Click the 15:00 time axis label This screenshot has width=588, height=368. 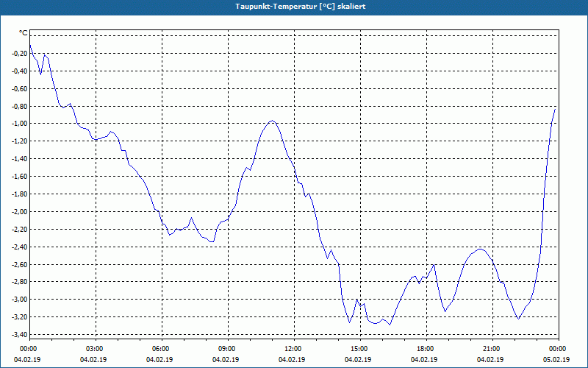[x=360, y=349]
